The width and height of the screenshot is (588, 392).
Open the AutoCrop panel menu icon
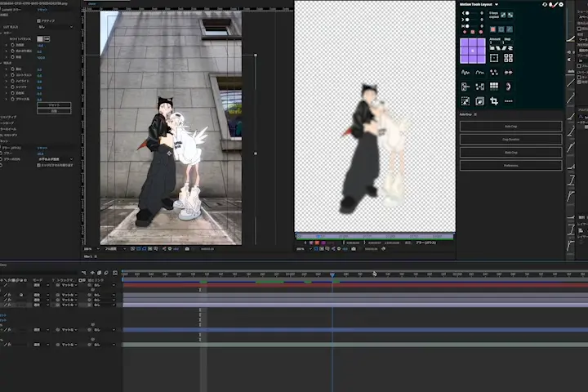tap(475, 114)
